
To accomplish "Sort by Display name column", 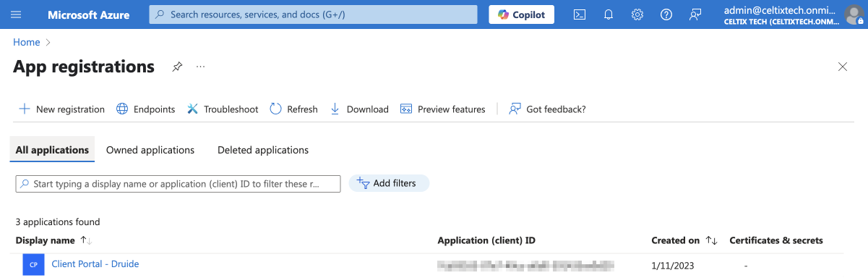I will pos(53,240).
